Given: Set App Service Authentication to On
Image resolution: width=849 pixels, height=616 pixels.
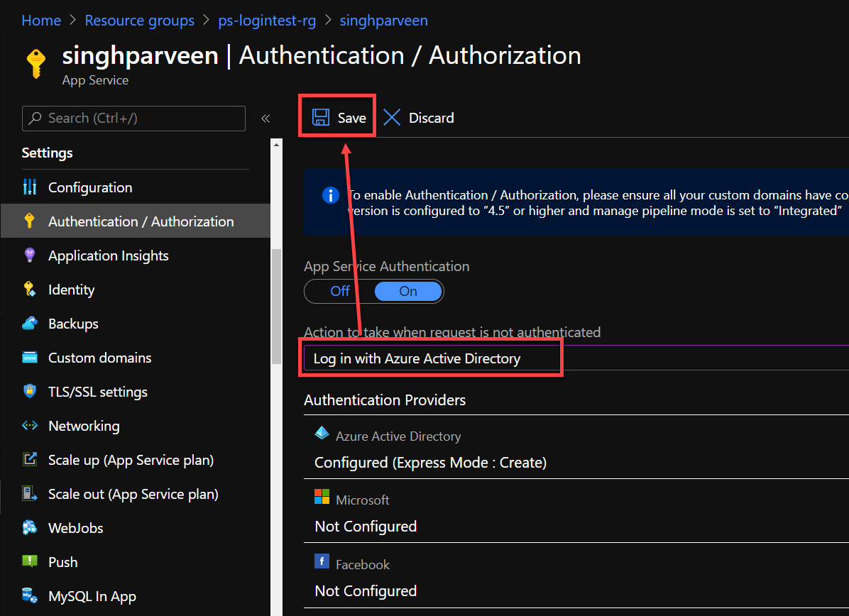Looking at the screenshot, I should pos(407,291).
